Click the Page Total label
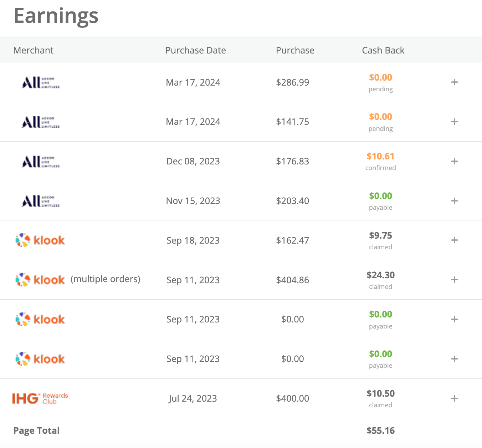This screenshot has width=482, height=448. [x=36, y=431]
